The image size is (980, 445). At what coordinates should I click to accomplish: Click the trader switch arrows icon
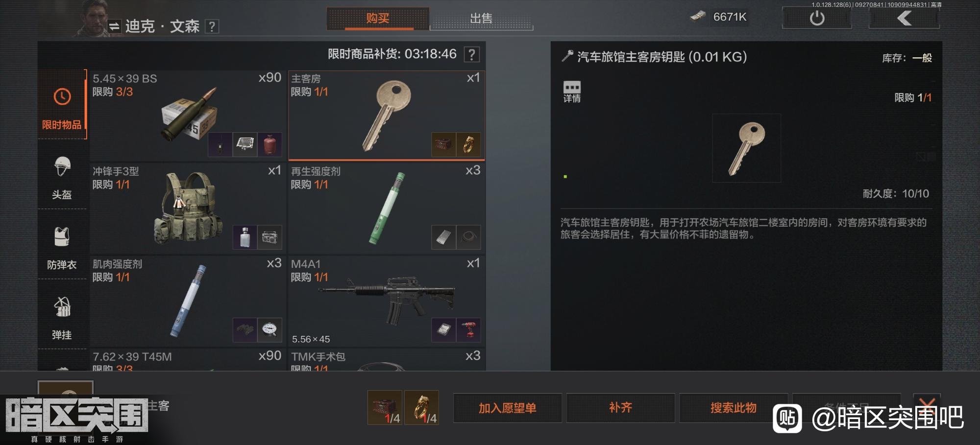tap(114, 26)
